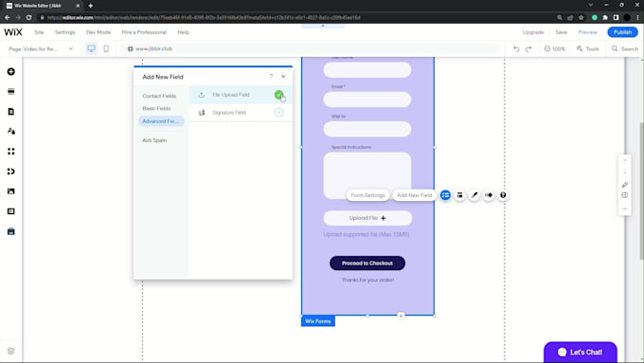
Task: Close the Add New Field panel
Action: click(x=283, y=77)
